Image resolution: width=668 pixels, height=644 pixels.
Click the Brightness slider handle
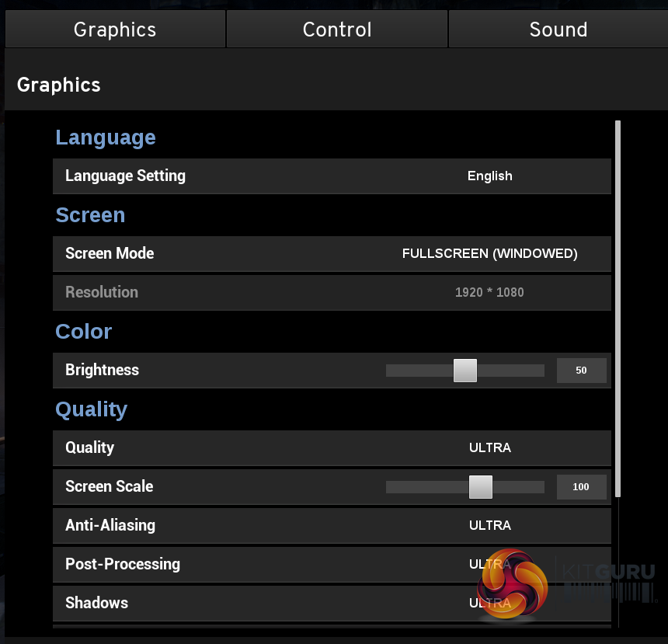pos(465,371)
